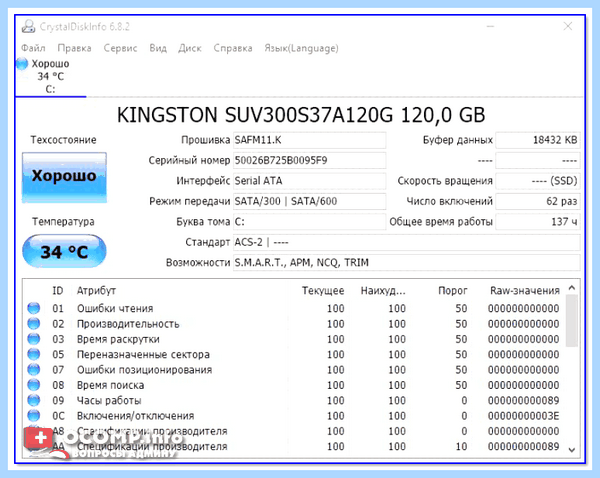Image resolution: width=600 pixels, height=478 pixels.
Task: Click the status orb for Часы работы
Action: click(x=34, y=400)
